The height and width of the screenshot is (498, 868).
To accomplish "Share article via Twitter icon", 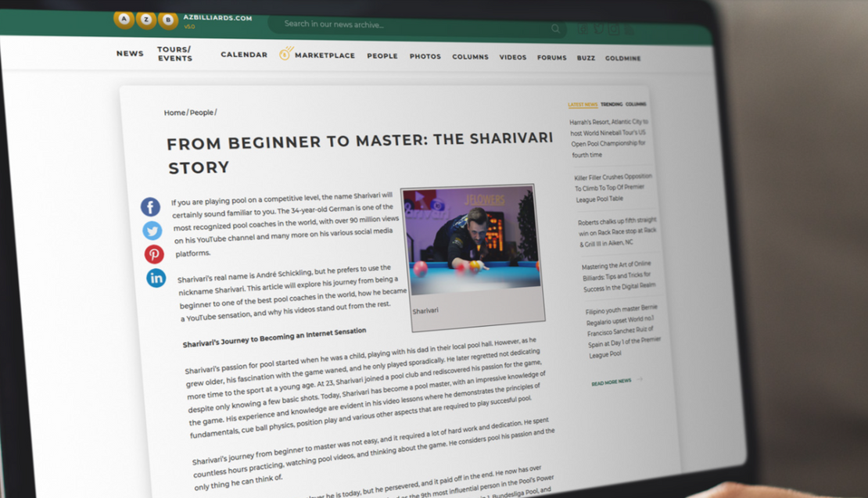I will click(152, 231).
